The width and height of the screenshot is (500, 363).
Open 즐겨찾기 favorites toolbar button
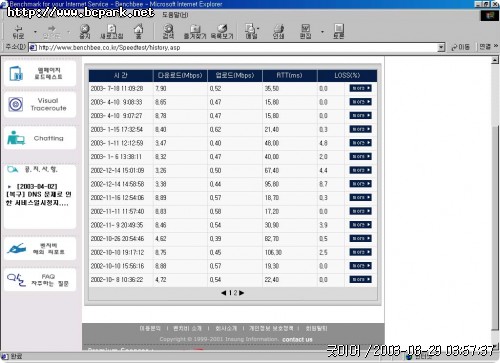195,32
